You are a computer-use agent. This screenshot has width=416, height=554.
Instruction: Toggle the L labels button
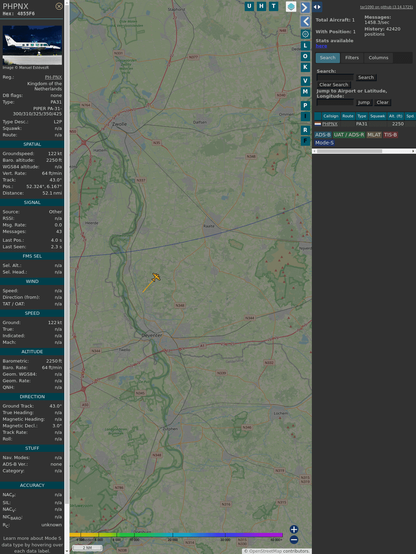305,46
